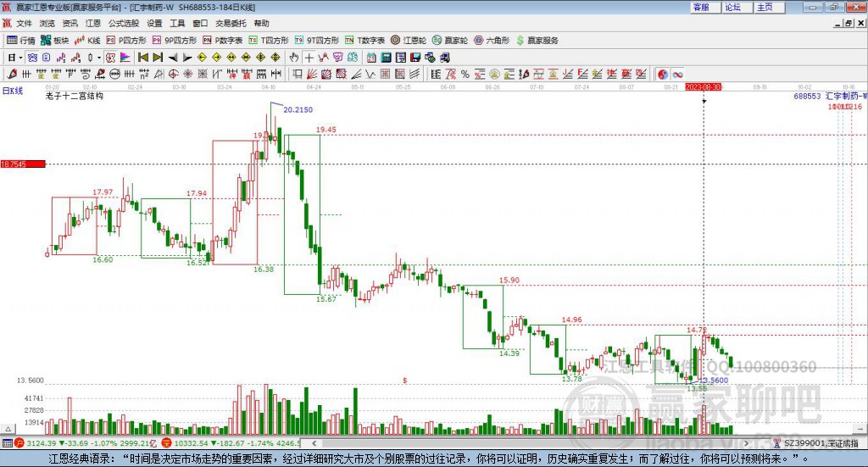
Task: Open the 设置 menu
Action: point(154,23)
